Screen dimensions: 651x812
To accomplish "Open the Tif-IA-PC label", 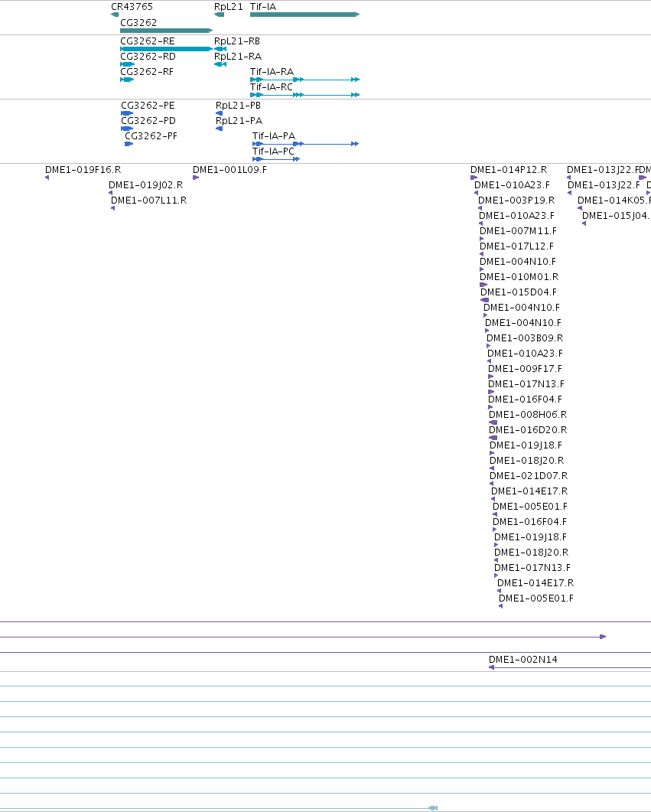I will [273, 152].
